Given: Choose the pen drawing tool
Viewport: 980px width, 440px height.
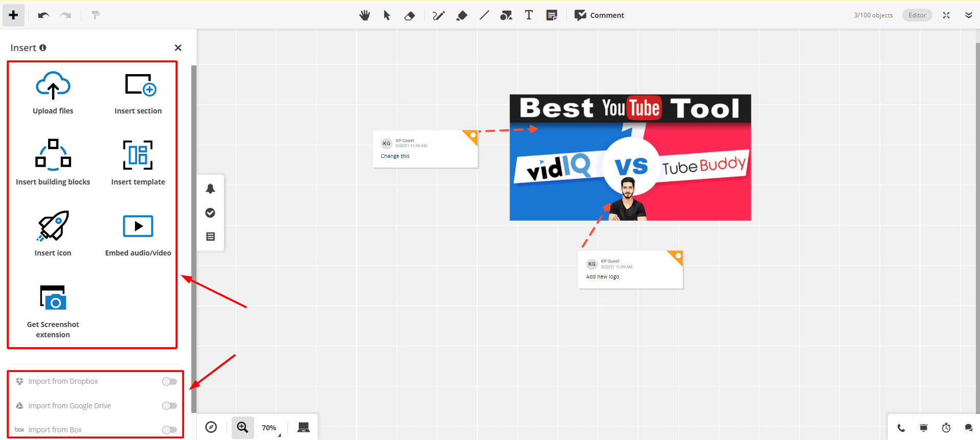Looking at the screenshot, I should click(438, 15).
